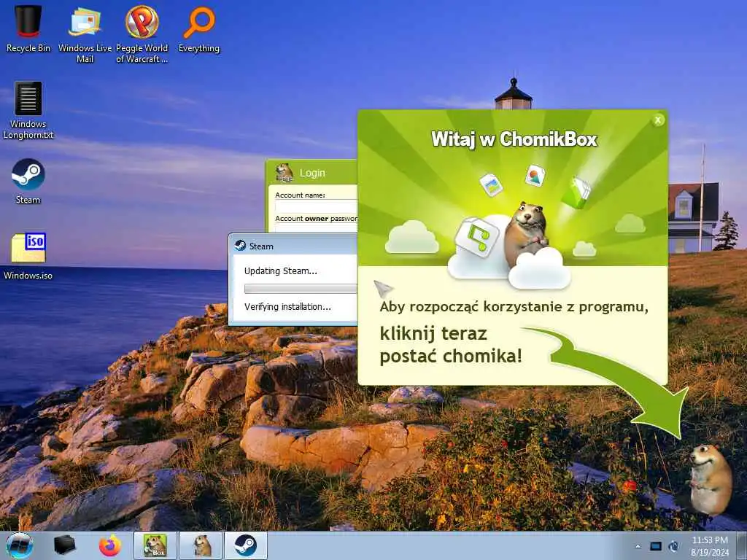747x560 pixels.
Task: Open the taskbar clock showing 11:53 PM
Action: [710, 545]
